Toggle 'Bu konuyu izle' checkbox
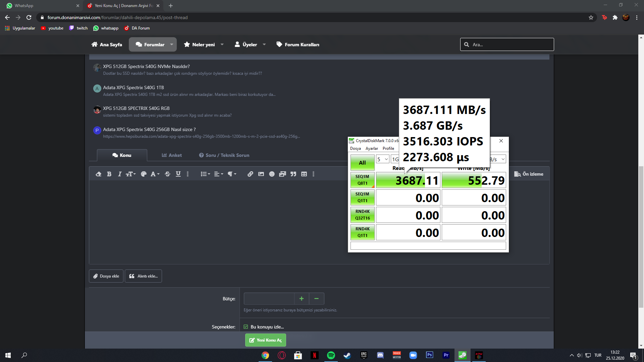644x362 pixels. pos(246,327)
